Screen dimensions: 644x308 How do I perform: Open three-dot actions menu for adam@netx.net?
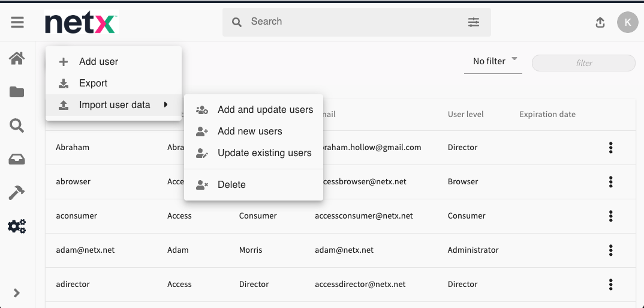pos(610,250)
